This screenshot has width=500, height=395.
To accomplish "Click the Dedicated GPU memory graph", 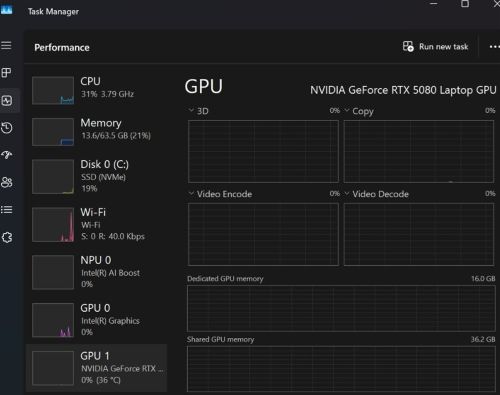I will pos(341,308).
